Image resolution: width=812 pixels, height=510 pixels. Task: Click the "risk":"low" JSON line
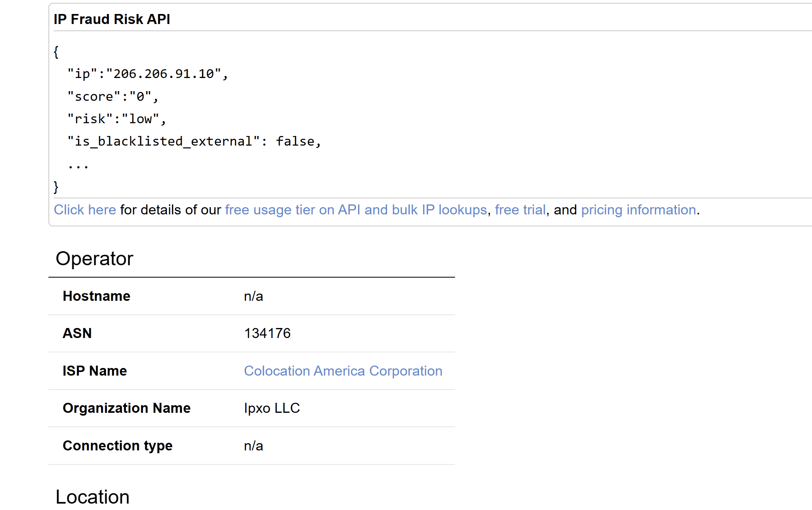tap(116, 119)
